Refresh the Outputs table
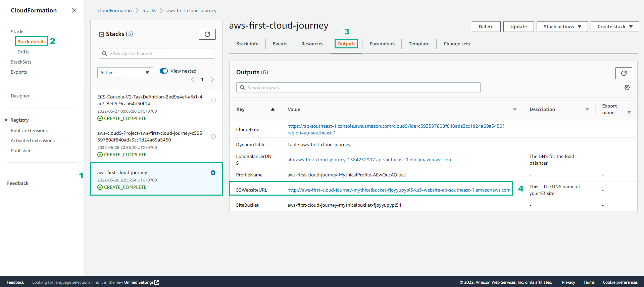Viewport: 644px width, 287px height. (624, 73)
